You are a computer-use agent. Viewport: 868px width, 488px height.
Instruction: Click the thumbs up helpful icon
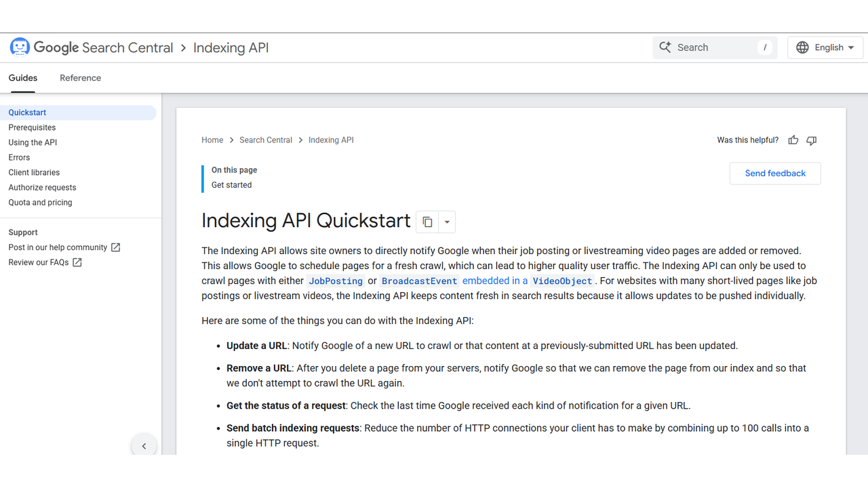793,140
